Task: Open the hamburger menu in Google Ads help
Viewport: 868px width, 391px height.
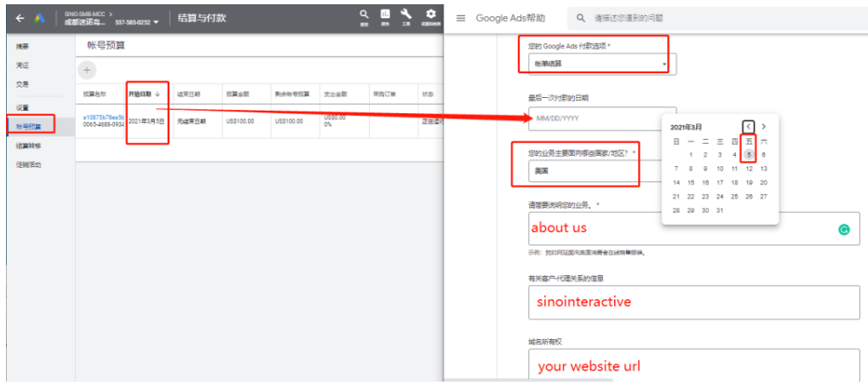Action: [460, 18]
